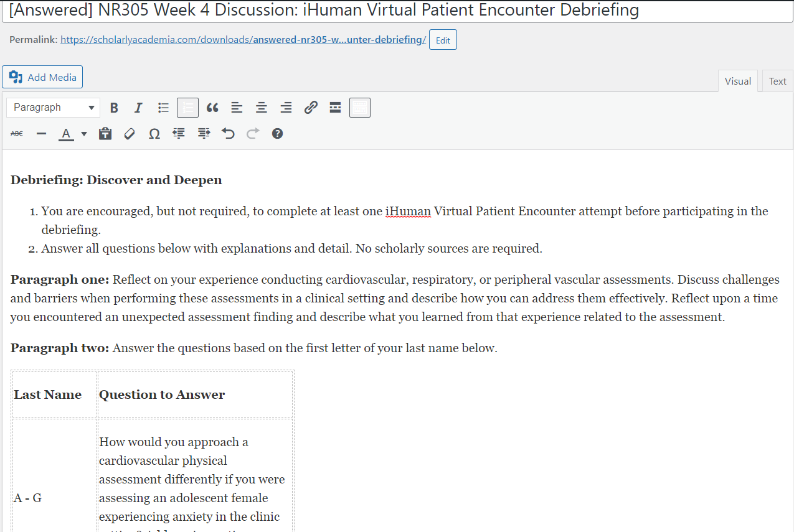The height and width of the screenshot is (532, 794).
Task: Click the Paste as text icon
Action: click(105, 134)
